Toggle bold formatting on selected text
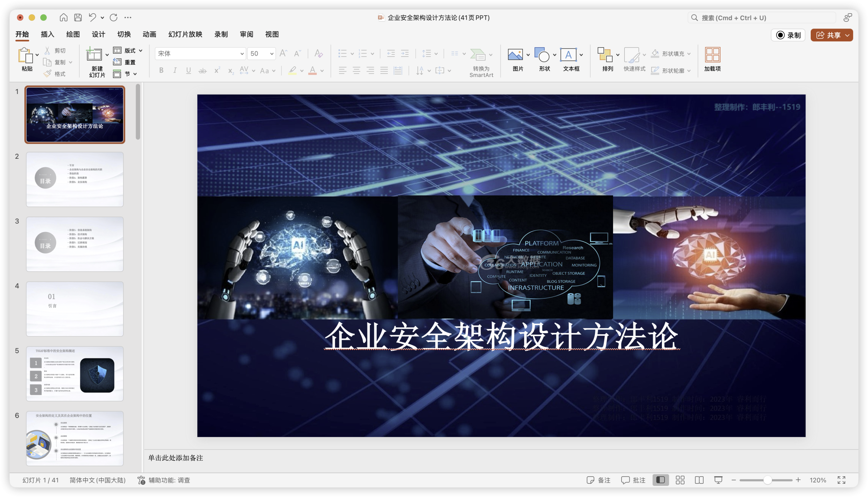The width and height of the screenshot is (868, 497). pyautogui.click(x=161, y=71)
